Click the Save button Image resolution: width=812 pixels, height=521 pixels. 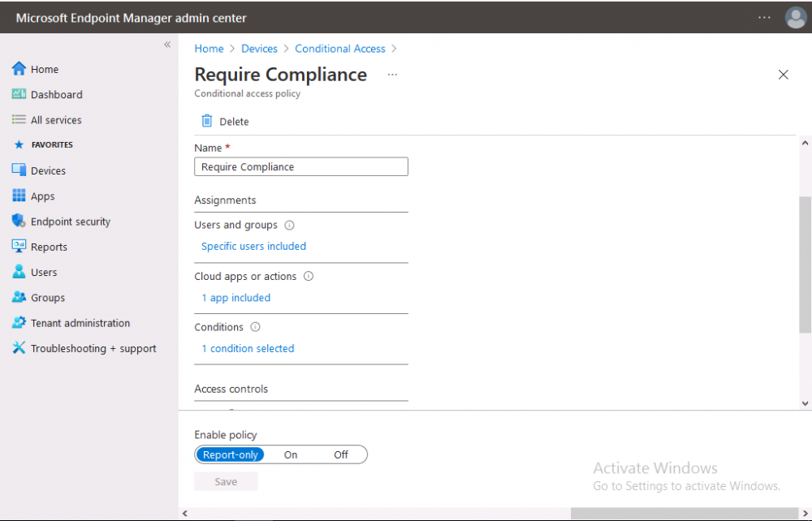pos(226,482)
